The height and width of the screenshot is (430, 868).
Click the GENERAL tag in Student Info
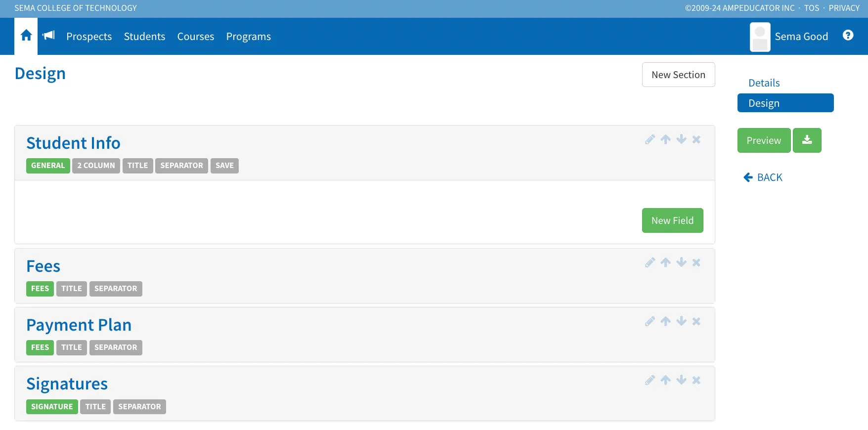[48, 166]
